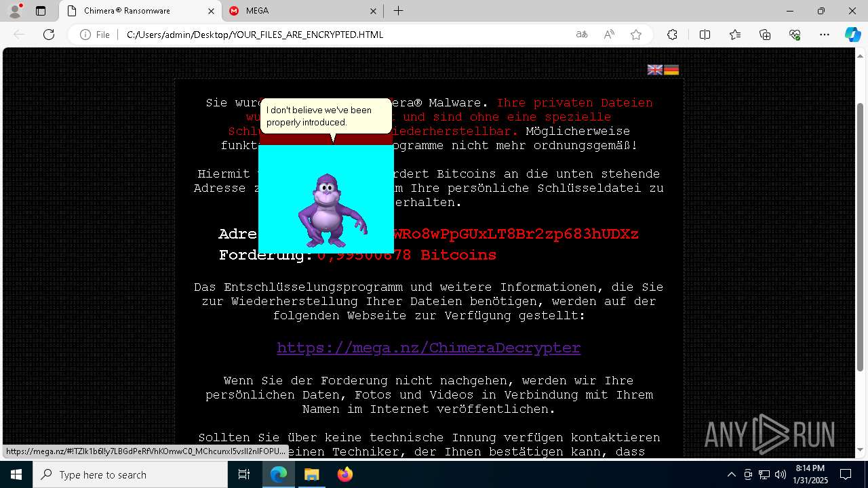Open the mega.nz/ChimeraDecrypter link
This screenshot has width=868, height=488.
click(429, 348)
